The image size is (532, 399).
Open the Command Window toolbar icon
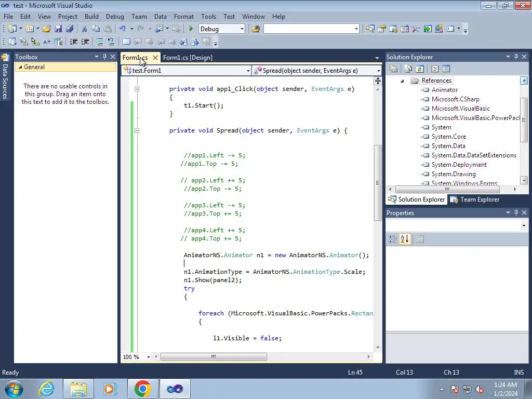pyautogui.click(x=450, y=29)
